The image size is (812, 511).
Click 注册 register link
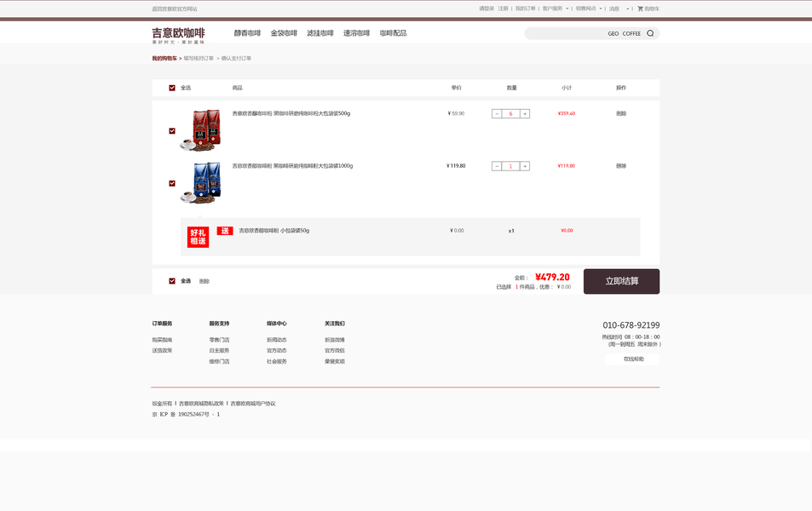click(504, 9)
